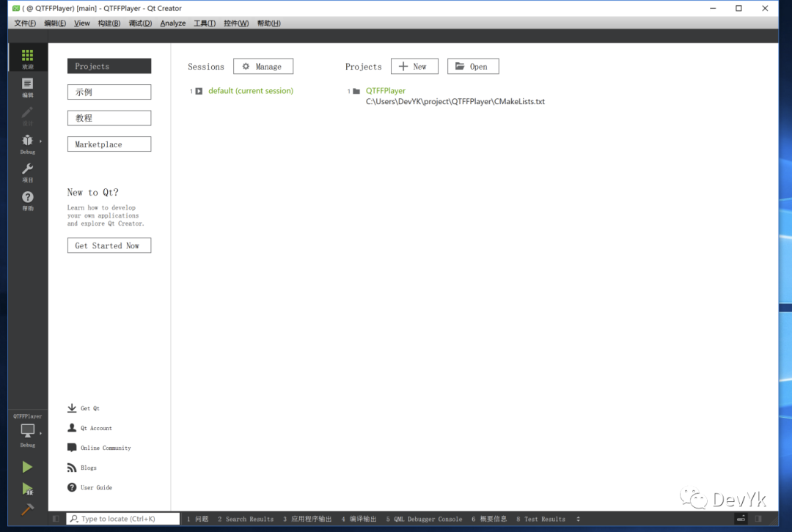Click Qt Account link text
Screen dimensions: 792x532
click(x=96, y=428)
